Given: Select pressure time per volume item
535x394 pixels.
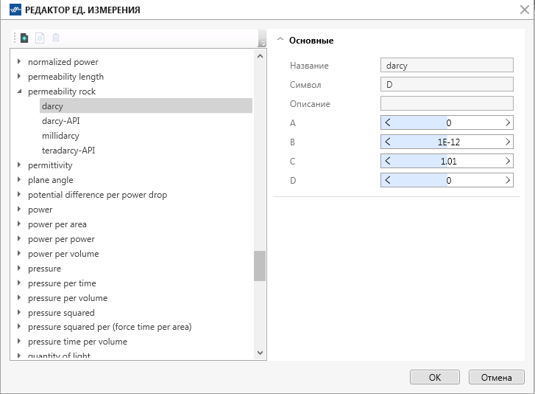Looking at the screenshot, I should pos(77,341).
